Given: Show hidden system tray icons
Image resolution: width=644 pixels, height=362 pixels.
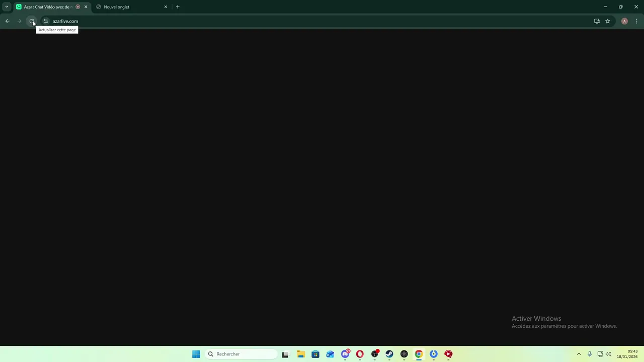Looking at the screenshot, I should [579, 354].
